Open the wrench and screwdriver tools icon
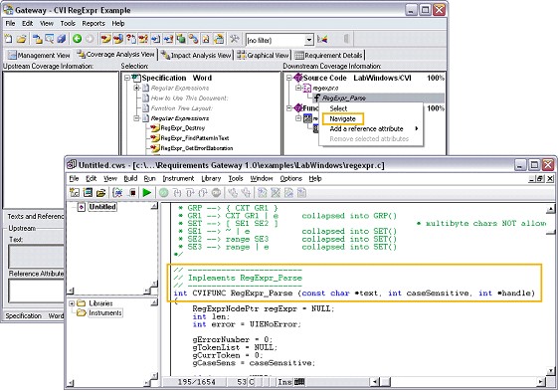Viewport: 560px width, 392px height. coord(234,39)
